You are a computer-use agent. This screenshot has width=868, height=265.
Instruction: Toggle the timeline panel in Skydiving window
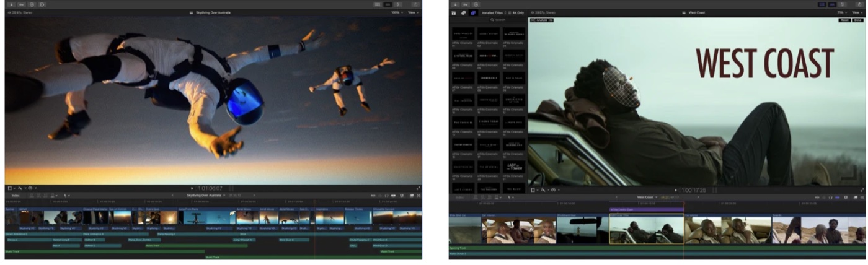coord(387,4)
